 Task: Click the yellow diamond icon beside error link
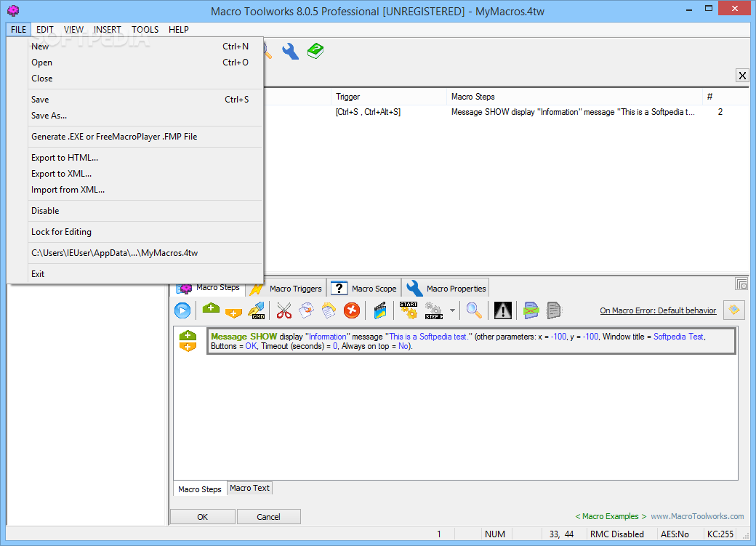click(x=734, y=310)
